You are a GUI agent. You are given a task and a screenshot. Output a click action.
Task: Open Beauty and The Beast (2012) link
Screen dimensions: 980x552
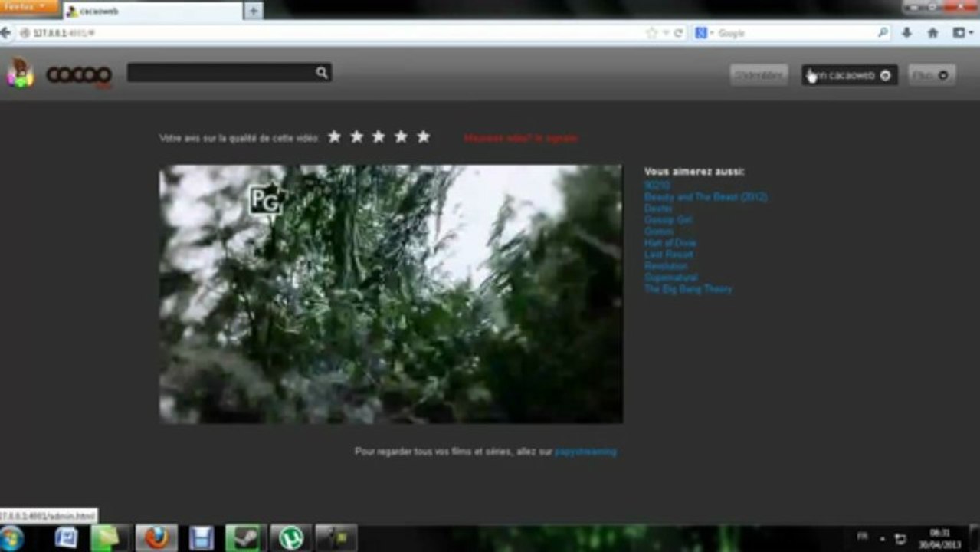[706, 197]
